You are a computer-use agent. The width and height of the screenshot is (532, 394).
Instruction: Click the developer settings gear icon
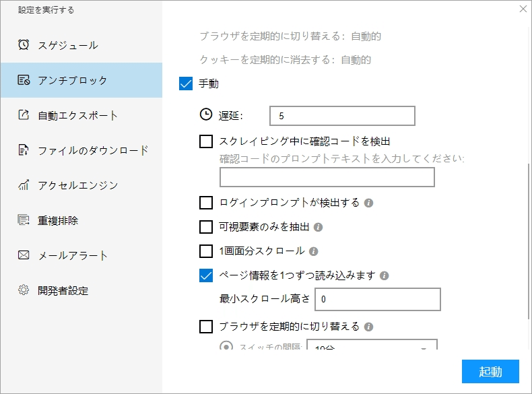click(24, 290)
